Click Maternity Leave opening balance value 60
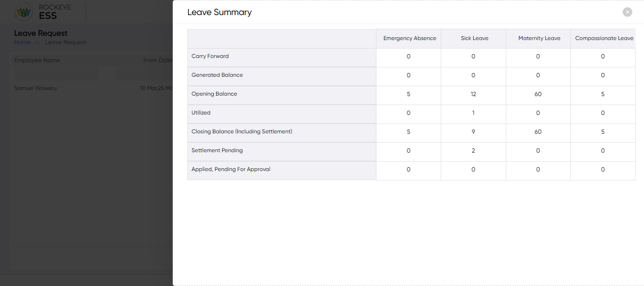The height and width of the screenshot is (286, 644). click(538, 94)
